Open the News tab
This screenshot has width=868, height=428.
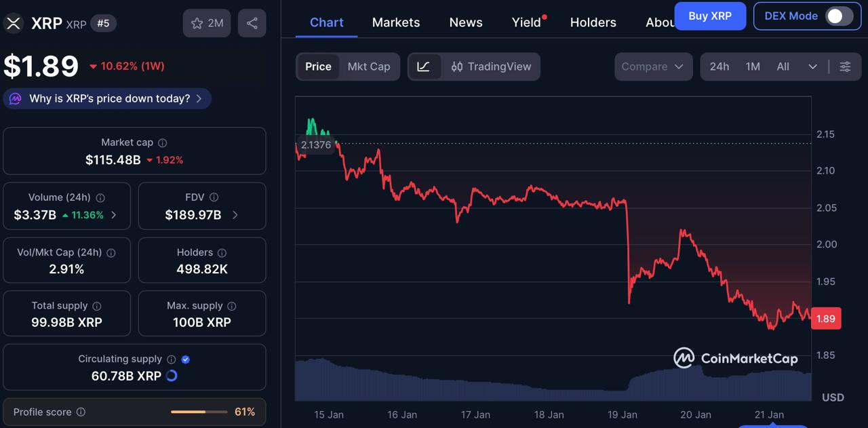pyautogui.click(x=465, y=22)
